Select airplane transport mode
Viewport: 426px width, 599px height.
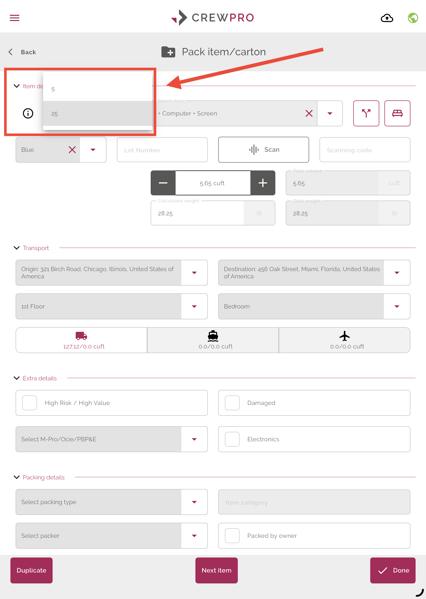(x=345, y=340)
